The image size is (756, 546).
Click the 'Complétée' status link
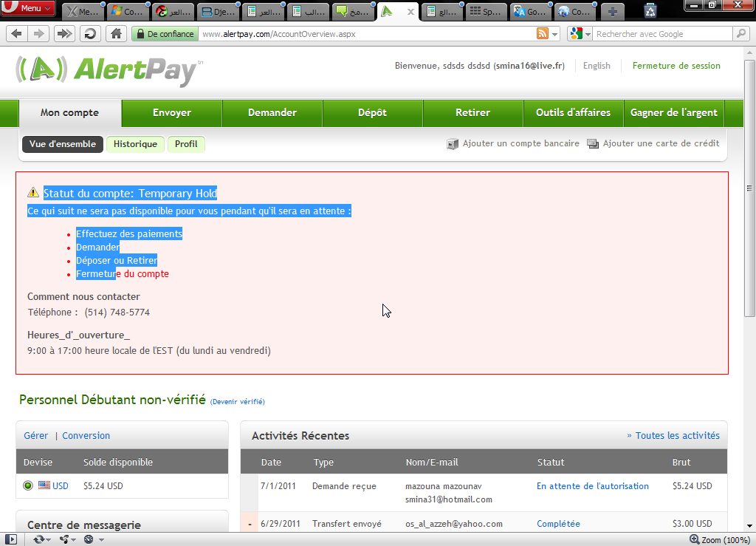pyautogui.click(x=558, y=524)
